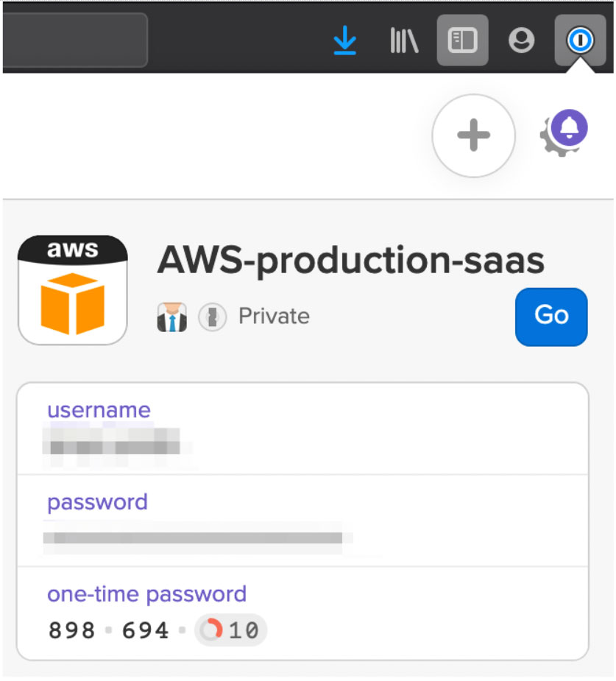Viewport: 616px width, 681px height.
Task: Click the Private vault keyhole icon
Action: [x=212, y=317]
